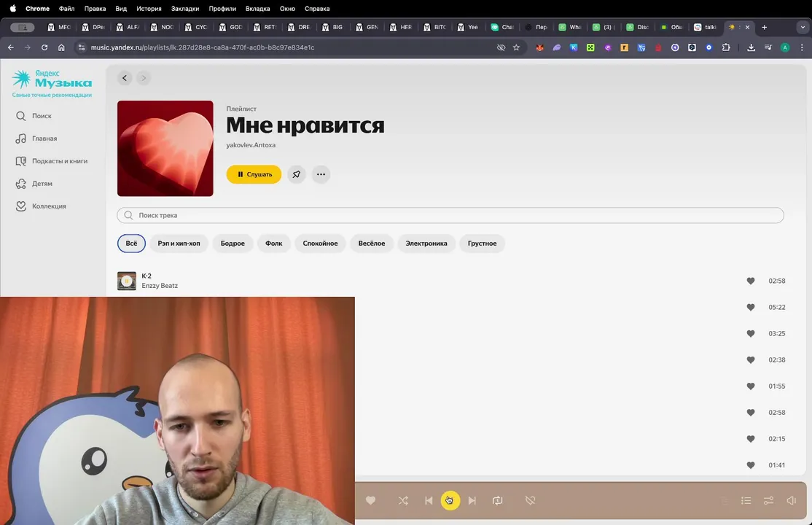This screenshot has height=525, width=812.
Task: Go back using the playlist back arrow
Action: 125,78
